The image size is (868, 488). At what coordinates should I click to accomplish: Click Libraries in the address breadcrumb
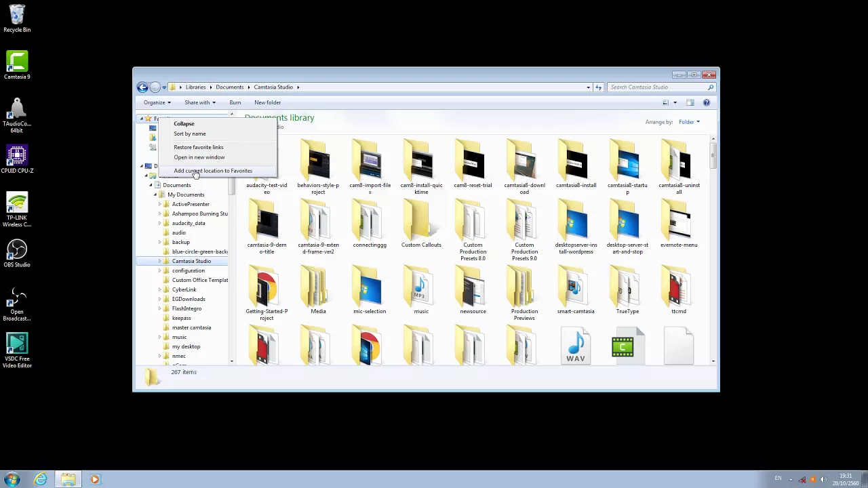pos(195,87)
